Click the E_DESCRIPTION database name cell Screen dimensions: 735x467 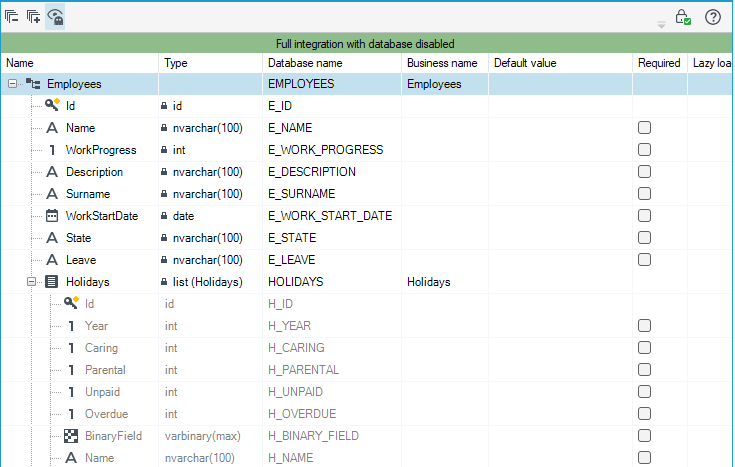pos(332,172)
